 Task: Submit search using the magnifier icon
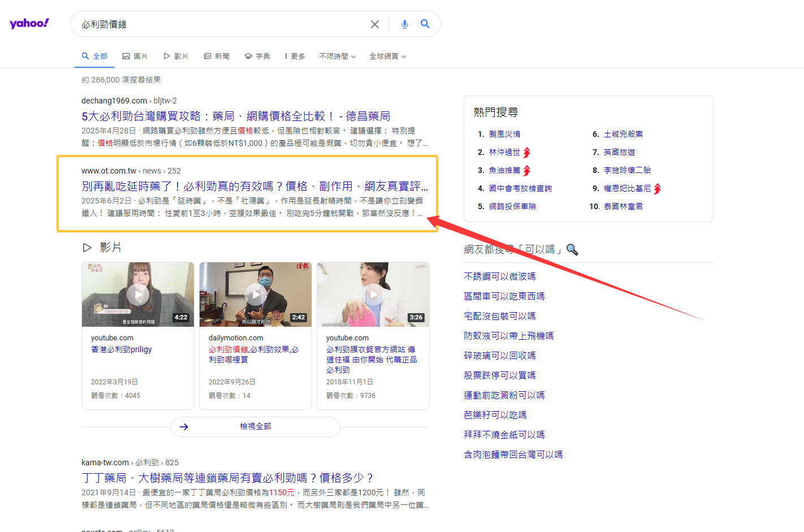(x=425, y=24)
